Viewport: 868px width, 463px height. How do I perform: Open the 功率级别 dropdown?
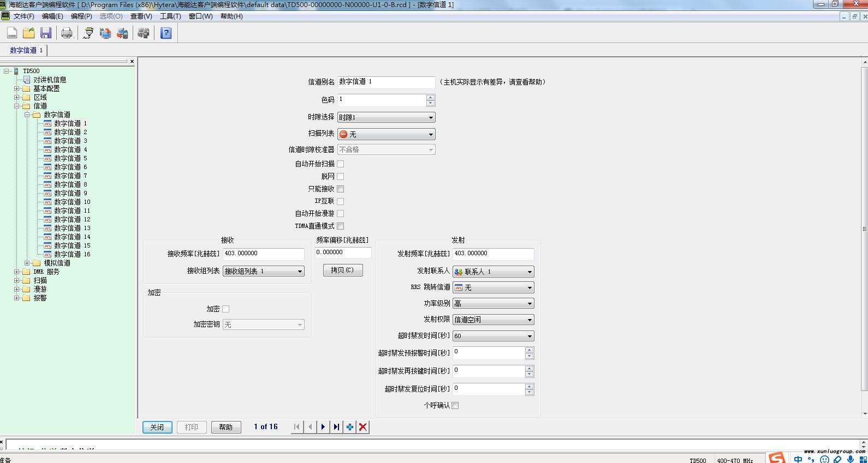[494, 303]
